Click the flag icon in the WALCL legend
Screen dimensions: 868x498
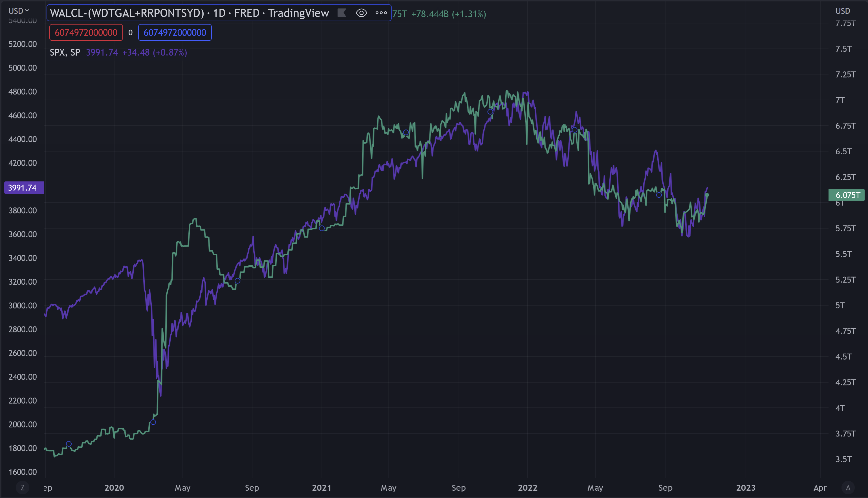[x=342, y=13]
